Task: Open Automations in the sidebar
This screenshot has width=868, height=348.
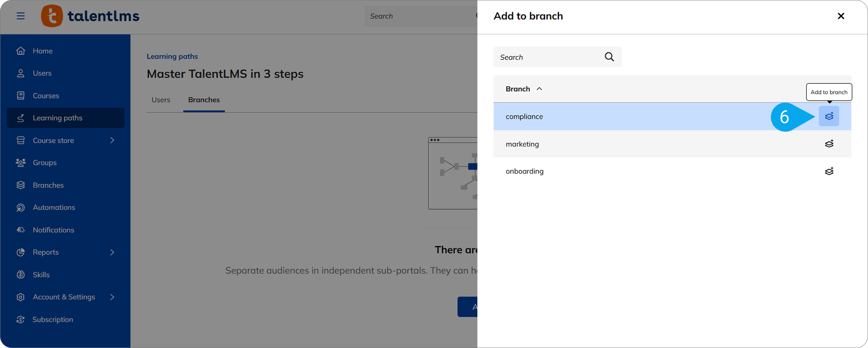Action: tap(54, 207)
